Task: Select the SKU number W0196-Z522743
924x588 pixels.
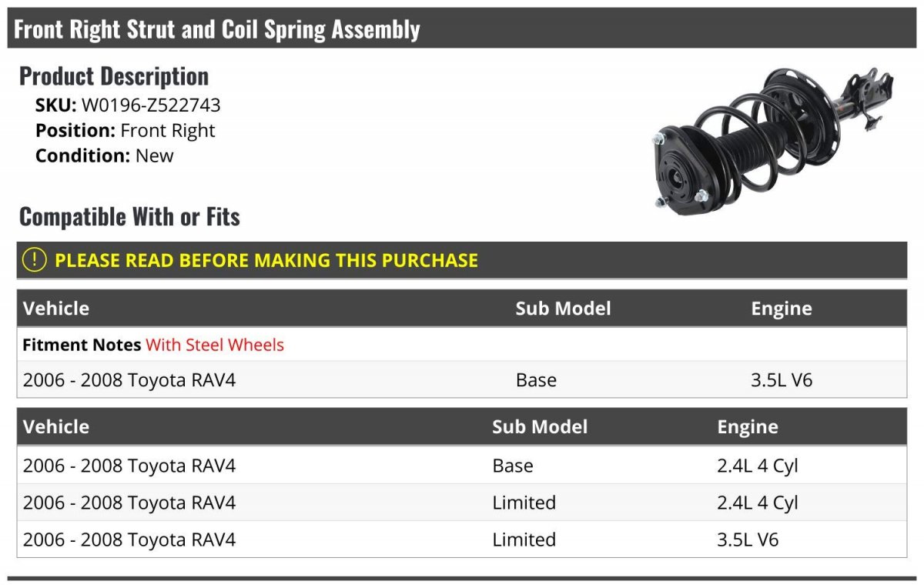Action: coord(151,105)
